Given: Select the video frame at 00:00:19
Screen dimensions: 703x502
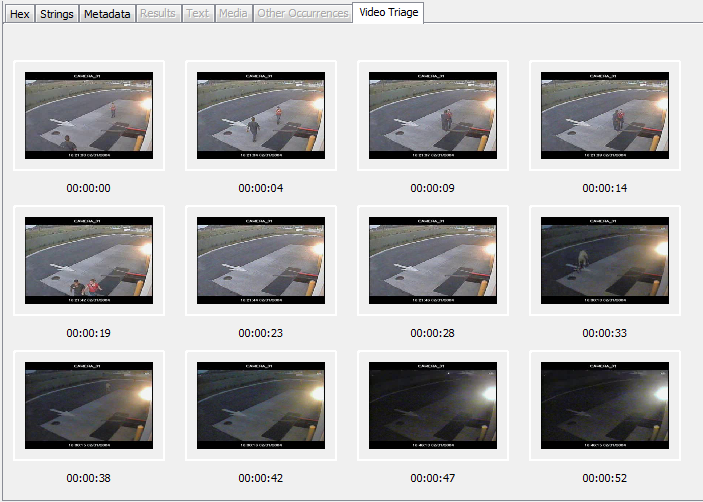Looking at the screenshot, I should (x=89, y=260).
